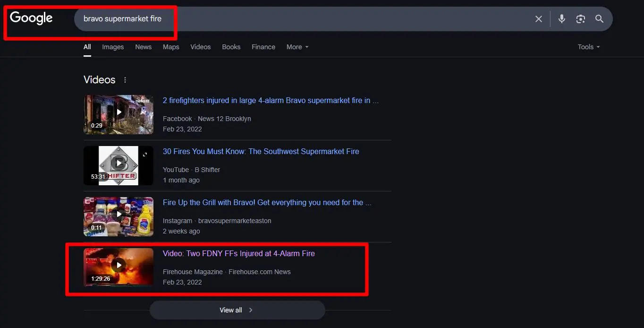The height and width of the screenshot is (328, 644).
Task: Expand the More dropdown
Action: pos(297,47)
